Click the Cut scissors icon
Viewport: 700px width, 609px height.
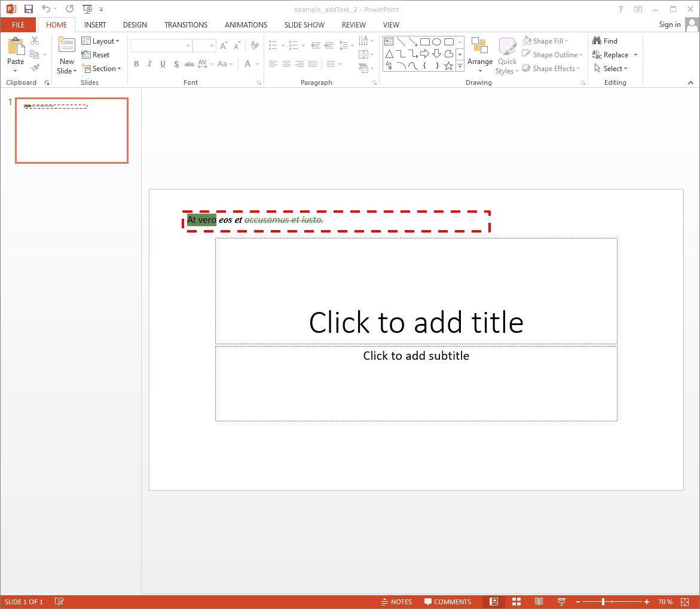[x=35, y=41]
